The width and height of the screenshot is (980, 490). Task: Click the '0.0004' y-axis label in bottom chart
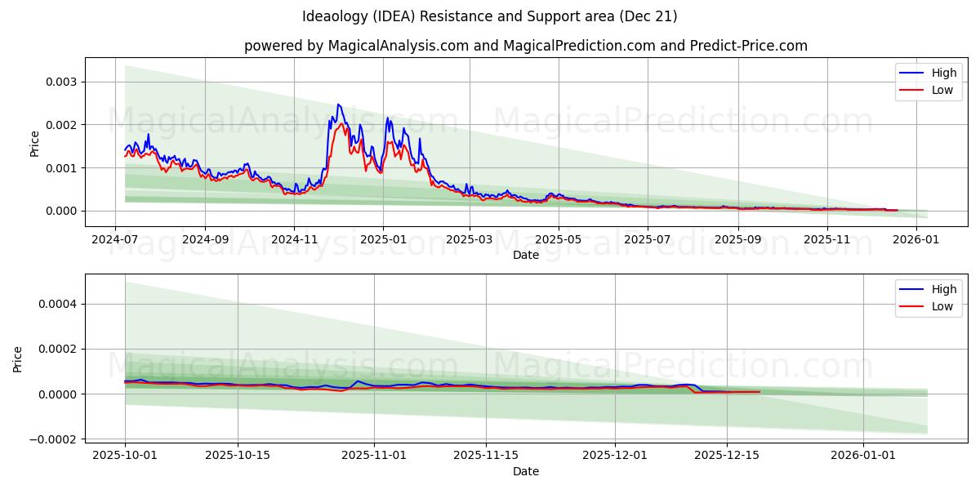pyautogui.click(x=57, y=304)
